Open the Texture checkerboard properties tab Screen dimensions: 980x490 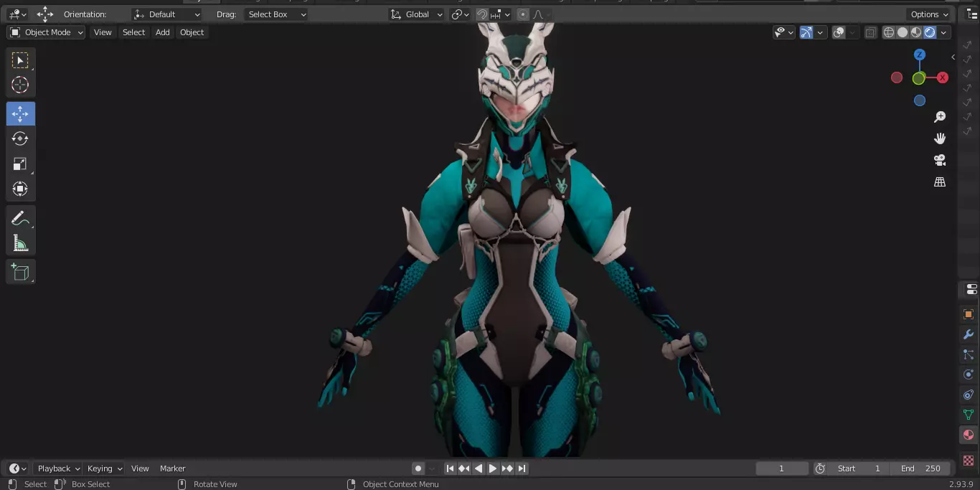(x=969, y=460)
